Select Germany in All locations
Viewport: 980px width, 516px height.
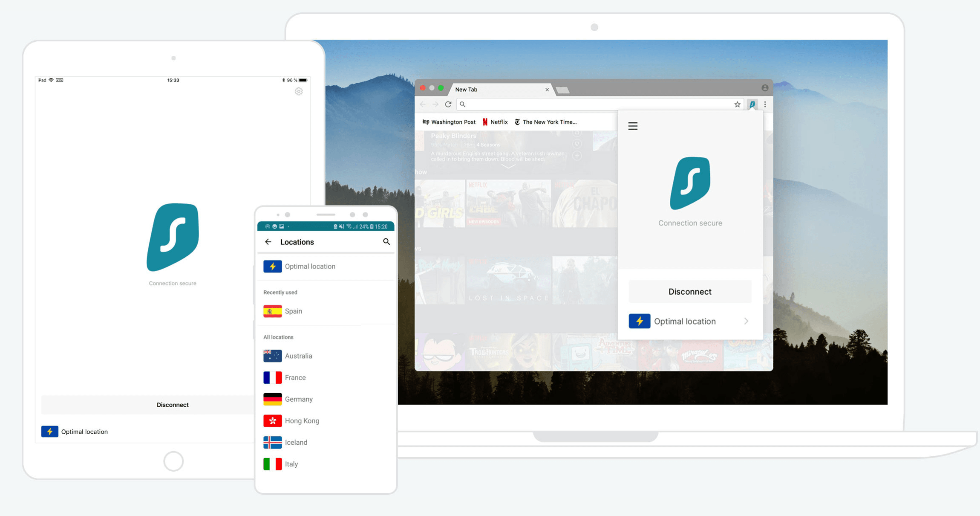(326, 399)
